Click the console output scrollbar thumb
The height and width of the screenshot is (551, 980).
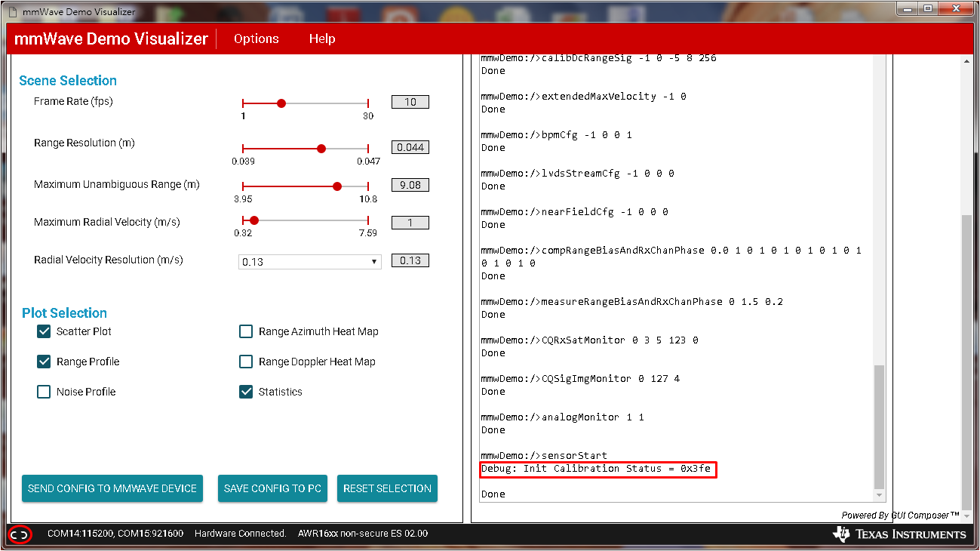click(x=878, y=426)
